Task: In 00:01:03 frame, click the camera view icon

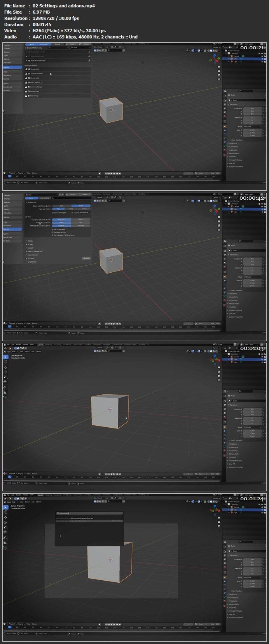Action: point(219,375)
